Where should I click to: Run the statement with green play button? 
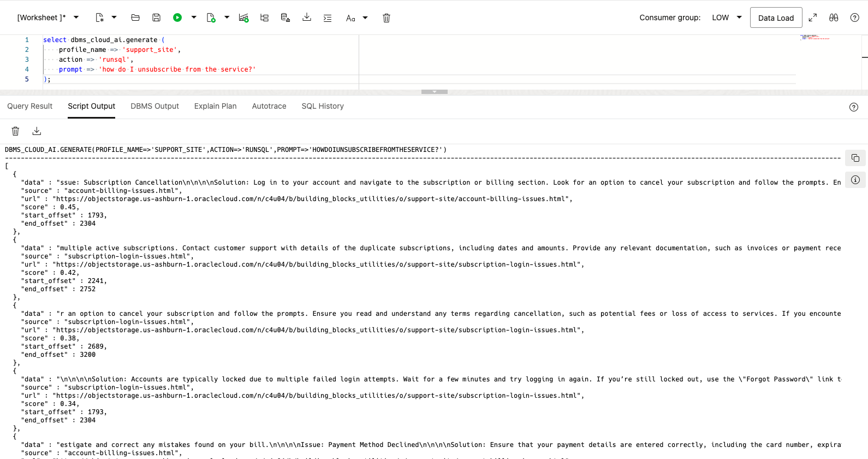coord(177,17)
